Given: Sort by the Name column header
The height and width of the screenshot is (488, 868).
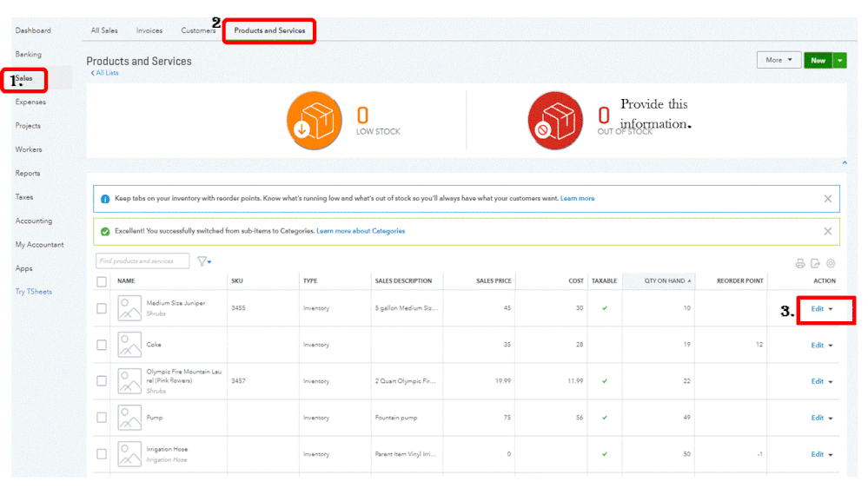Looking at the screenshot, I should [x=126, y=281].
